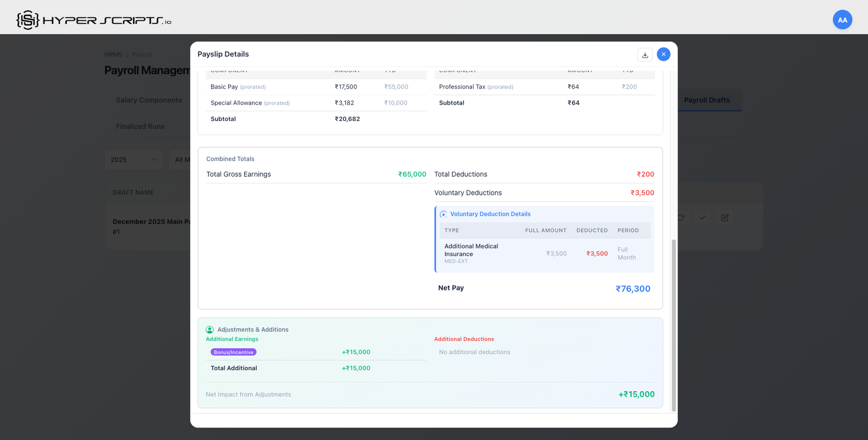Viewport: 868px width, 440px height.
Task: Click the Adjustments & Additions person icon
Action: [209, 330]
